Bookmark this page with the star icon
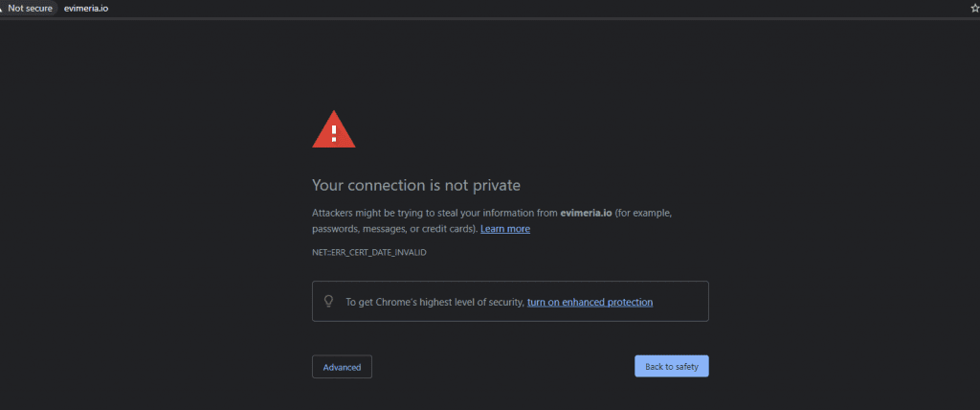The height and width of the screenshot is (410, 980). coord(975,9)
